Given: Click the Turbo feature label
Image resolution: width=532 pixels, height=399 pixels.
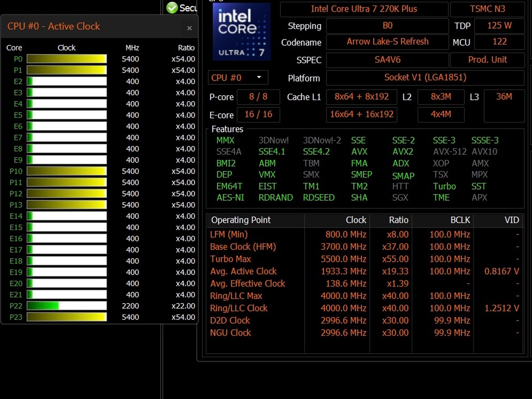Looking at the screenshot, I should click(444, 186).
